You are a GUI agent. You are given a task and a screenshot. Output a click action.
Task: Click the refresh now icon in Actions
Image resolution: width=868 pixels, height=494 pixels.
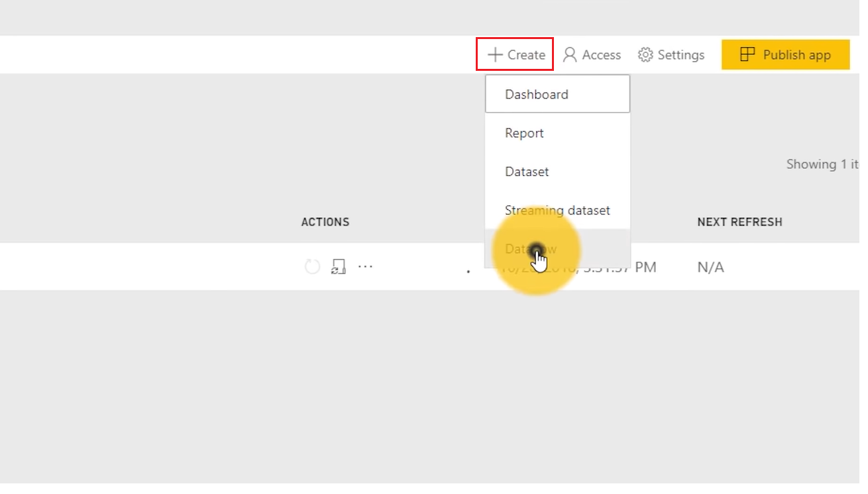(312, 267)
